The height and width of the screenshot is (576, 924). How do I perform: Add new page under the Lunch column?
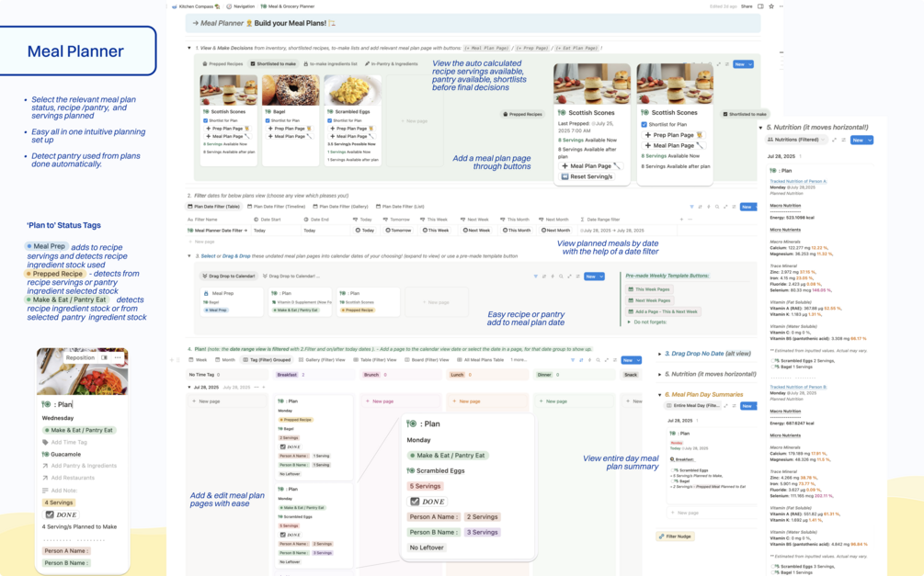coord(466,401)
